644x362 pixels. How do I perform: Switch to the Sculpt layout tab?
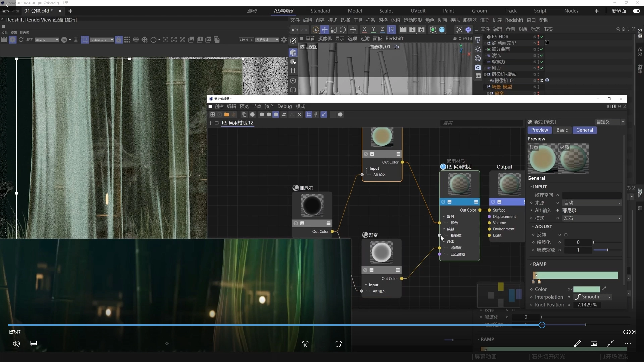click(386, 11)
